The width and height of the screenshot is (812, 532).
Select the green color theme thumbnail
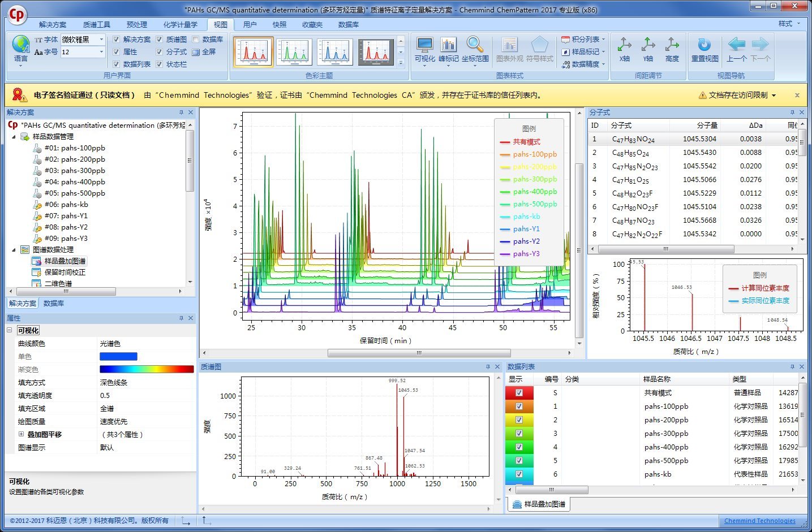pyautogui.click(x=294, y=52)
